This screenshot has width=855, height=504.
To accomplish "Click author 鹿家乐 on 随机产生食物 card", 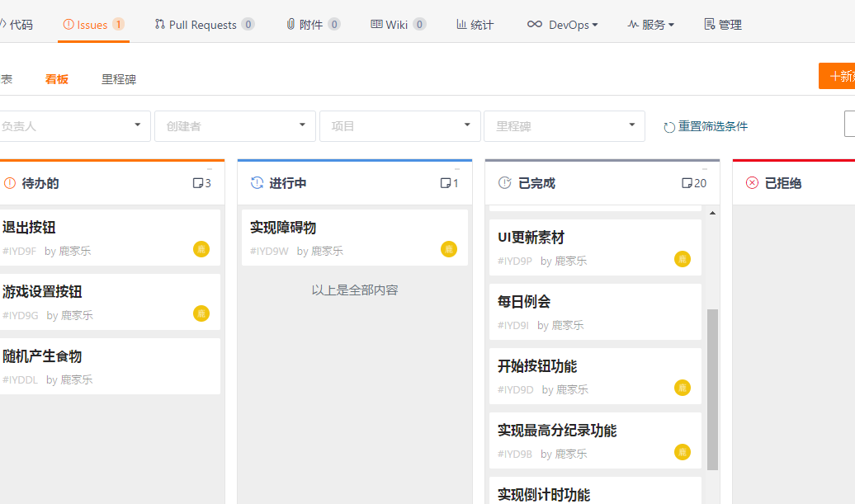I will coord(76,379).
